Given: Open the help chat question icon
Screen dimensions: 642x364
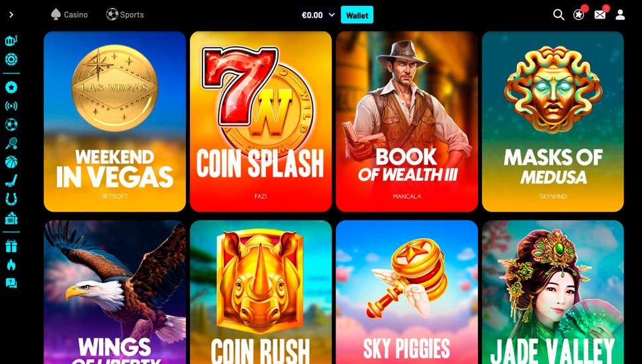Looking at the screenshot, I should click(x=11, y=283).
